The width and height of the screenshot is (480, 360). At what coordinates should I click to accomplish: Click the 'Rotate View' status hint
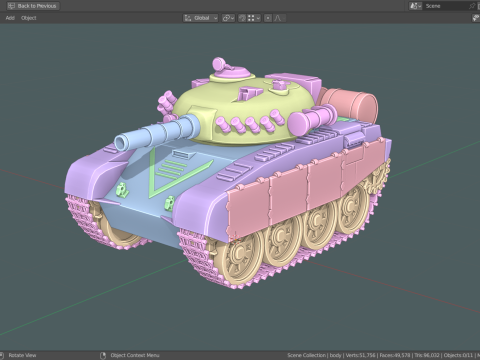(22, 355)
